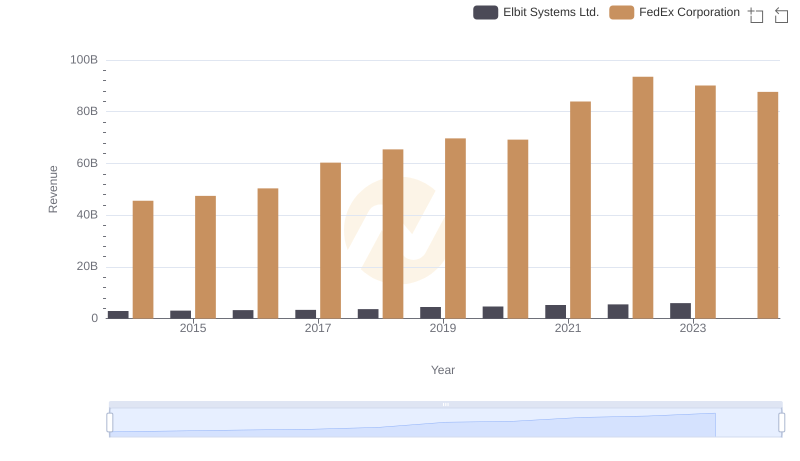The width and height of the screenshot is (800, 461).
Task: Grab the left handle of the zoom slider
Action: click(x=110, y=423)
